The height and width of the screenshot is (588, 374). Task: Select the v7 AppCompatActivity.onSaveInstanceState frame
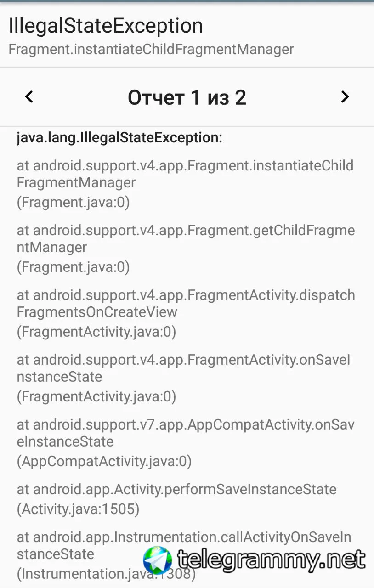pos(186,433)
